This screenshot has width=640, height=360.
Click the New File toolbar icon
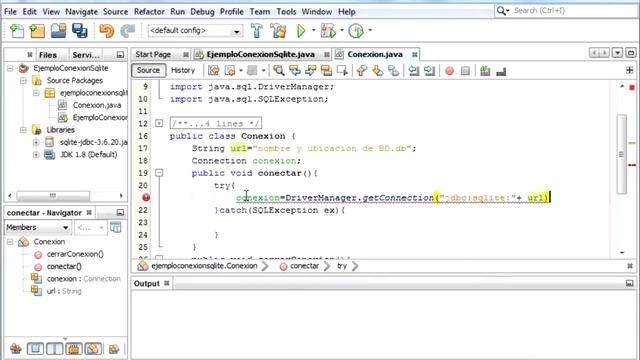[x=17, y=31]
